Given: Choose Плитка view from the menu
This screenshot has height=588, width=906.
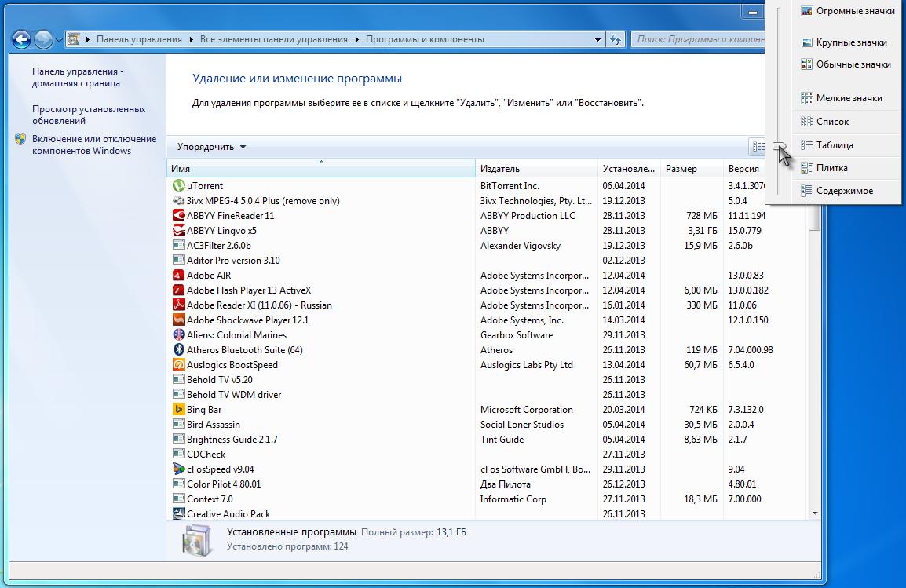Looking at the screenshot, I should [x=831, y=168].
